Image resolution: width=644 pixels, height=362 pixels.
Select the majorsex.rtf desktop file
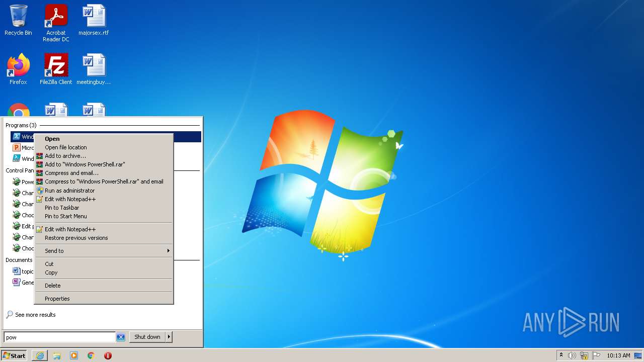pos(94,20)
